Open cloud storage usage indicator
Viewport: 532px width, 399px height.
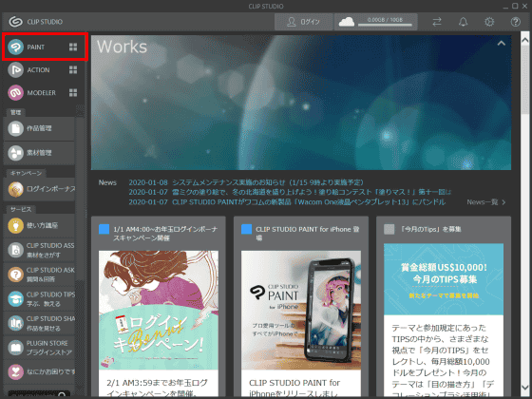point(376,22)
